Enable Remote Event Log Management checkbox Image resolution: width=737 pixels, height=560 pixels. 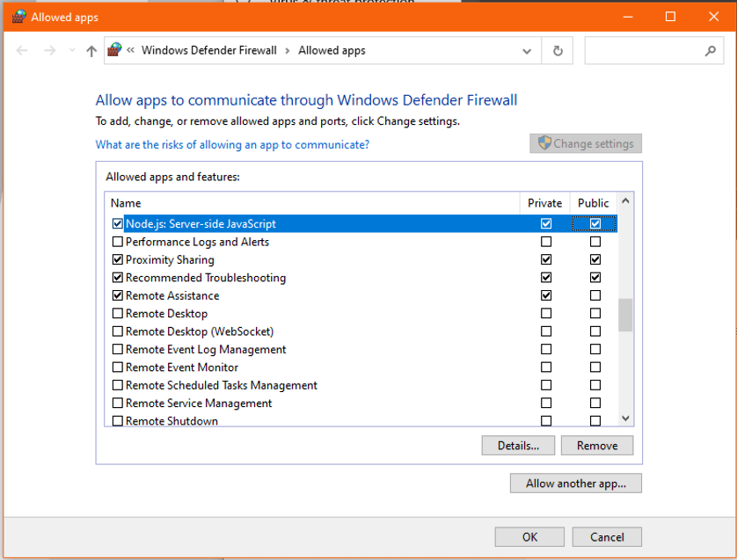click(x=118, y=349)
